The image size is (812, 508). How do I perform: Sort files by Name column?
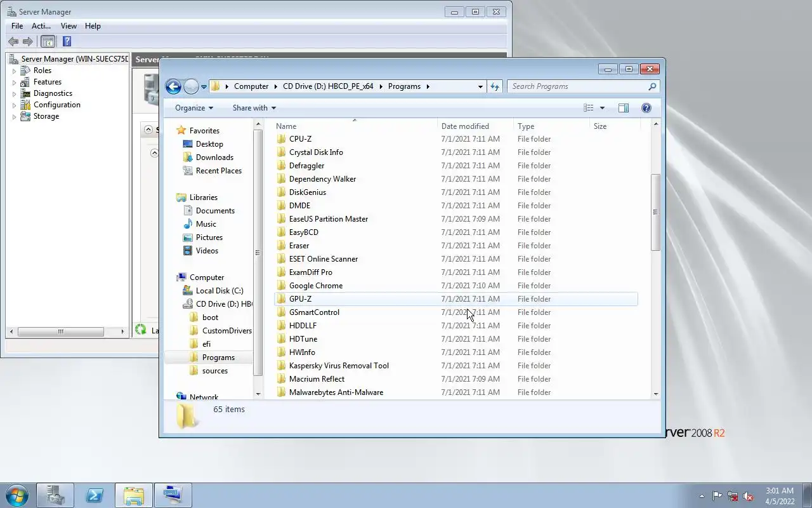tap(355, 126)
